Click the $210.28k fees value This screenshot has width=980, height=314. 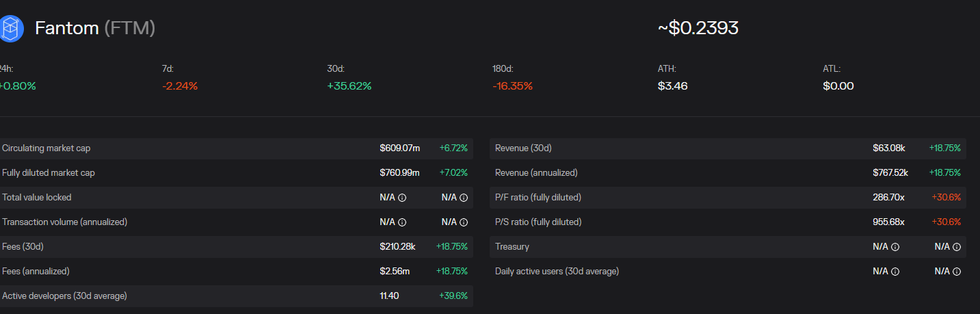click(x=398, y=247)
